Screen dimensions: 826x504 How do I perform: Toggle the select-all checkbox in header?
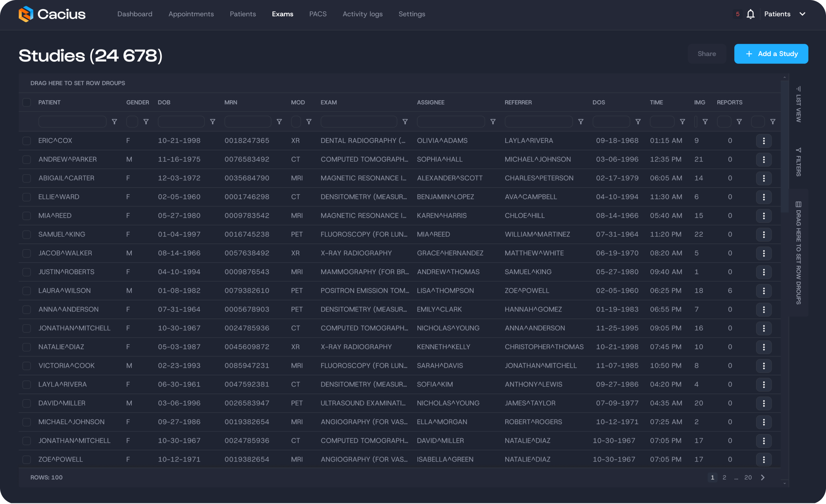coord(26,102)
